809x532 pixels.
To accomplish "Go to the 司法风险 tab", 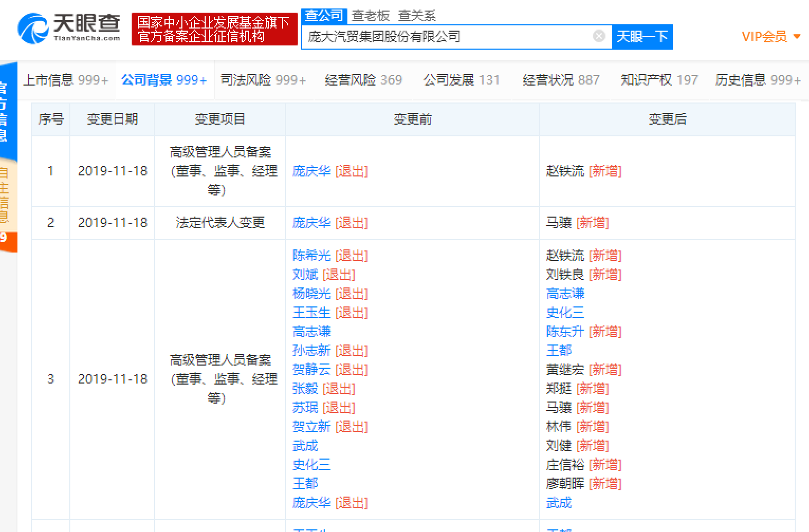I will point(263,80).
